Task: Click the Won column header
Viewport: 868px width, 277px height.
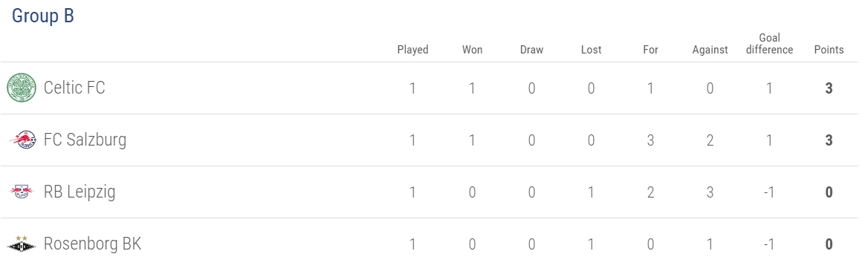Action: click(472, 50)
